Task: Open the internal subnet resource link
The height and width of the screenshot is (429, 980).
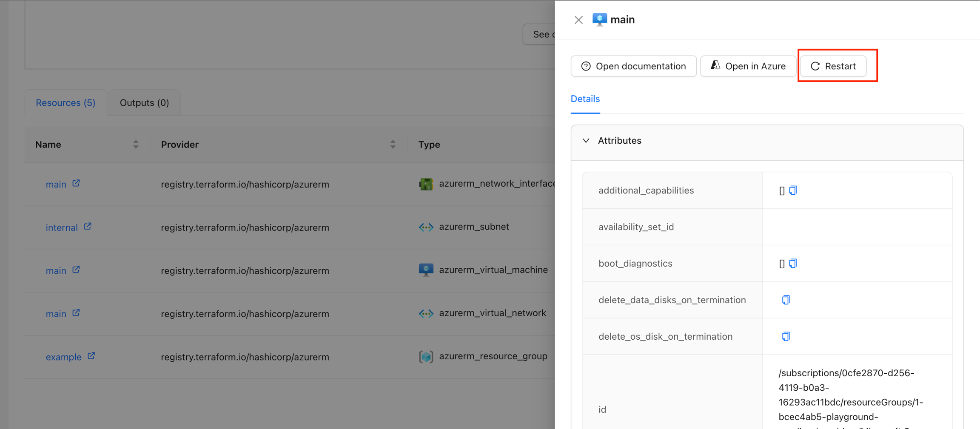Action: point(62,227)
